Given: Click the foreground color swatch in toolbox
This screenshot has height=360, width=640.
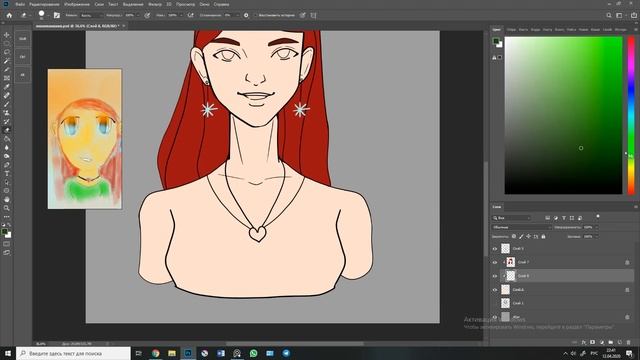Looking at the screenshot, I should (5, 232).
